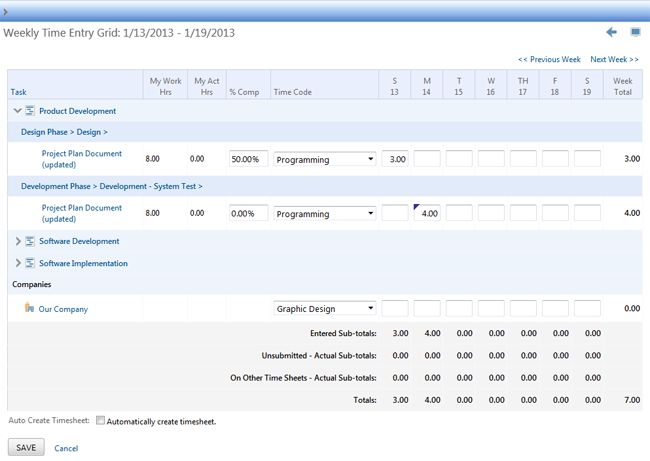
Task: Open Time Code dropdown for Development Phase task
Action: click(x=325, y=214)
